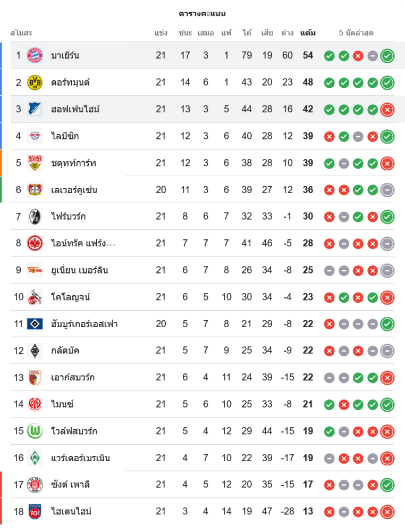Click the Werder Bremen logo
Screen dimensions: 405x532
coord(35,458)
